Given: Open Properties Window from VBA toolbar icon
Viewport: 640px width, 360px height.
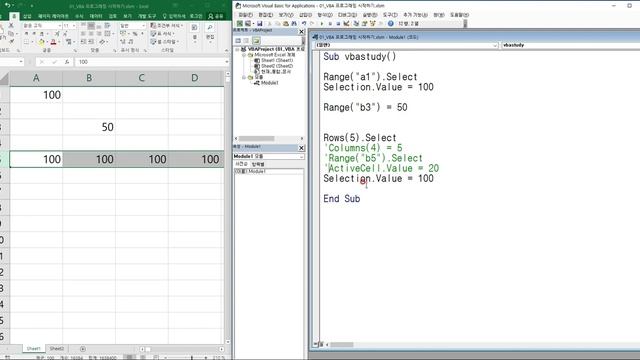Looking at the screenshot, I should [364, 24].
